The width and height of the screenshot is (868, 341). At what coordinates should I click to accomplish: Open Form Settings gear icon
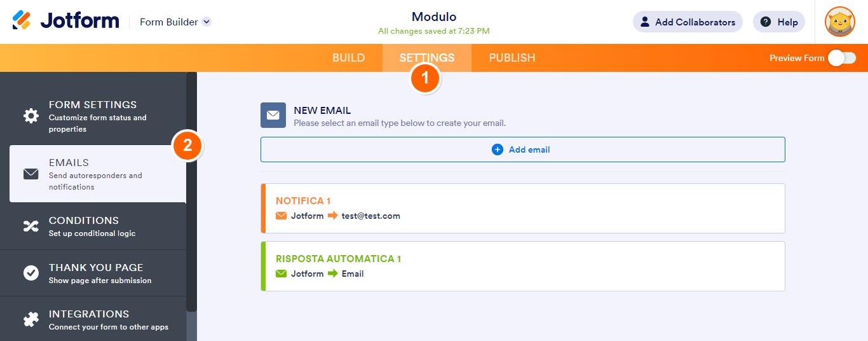(x=31, y=116)
